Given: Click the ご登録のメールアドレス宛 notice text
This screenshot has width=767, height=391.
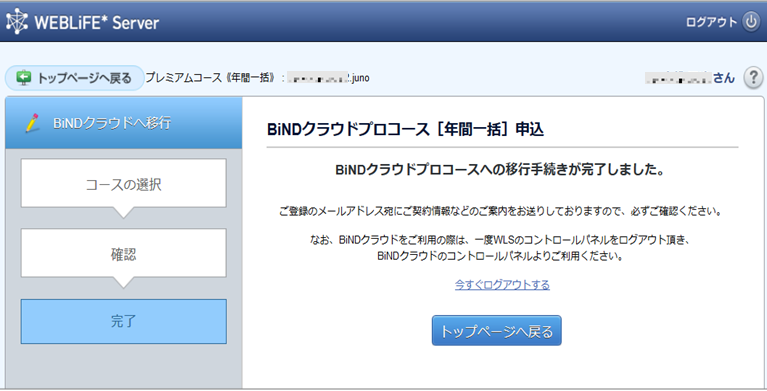Looking at the screenshot, I should [500, 212].
